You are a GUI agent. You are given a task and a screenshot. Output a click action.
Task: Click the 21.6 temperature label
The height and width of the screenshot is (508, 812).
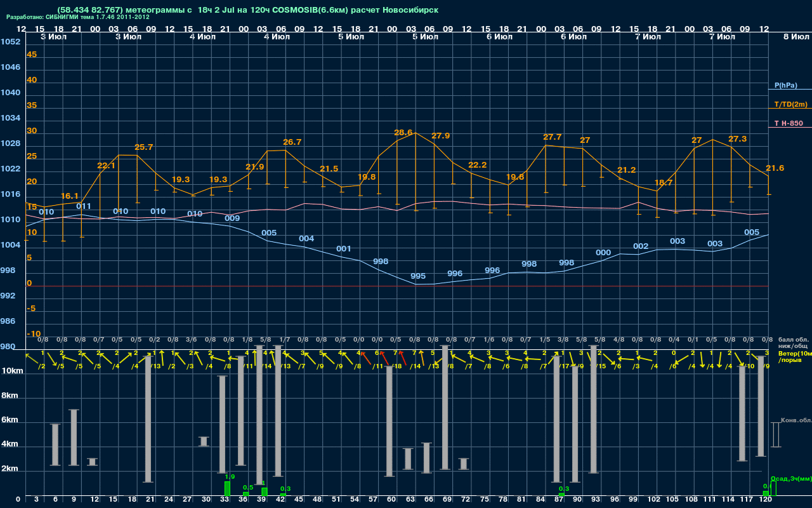[x=775, y=168]
